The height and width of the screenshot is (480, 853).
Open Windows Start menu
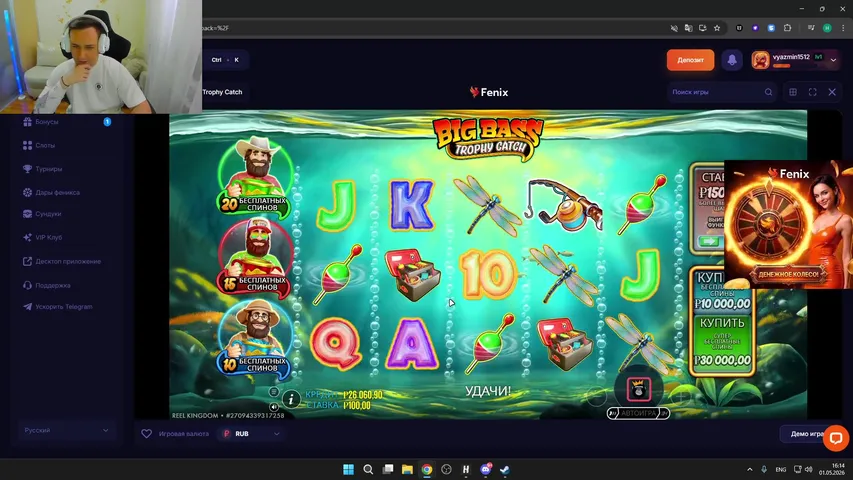(x=348, y=469)
